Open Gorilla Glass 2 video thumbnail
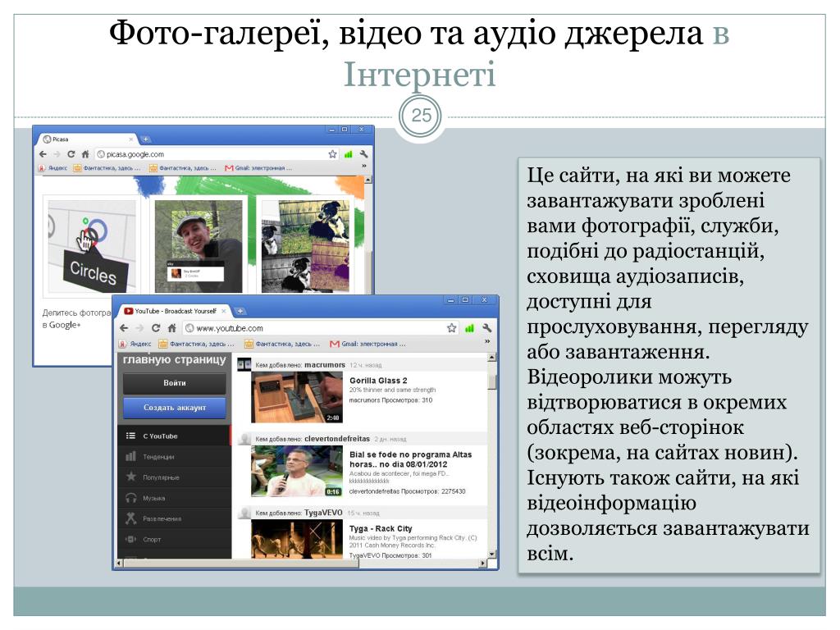The width and height of the screenshot is (840, 630). (297, 398)
